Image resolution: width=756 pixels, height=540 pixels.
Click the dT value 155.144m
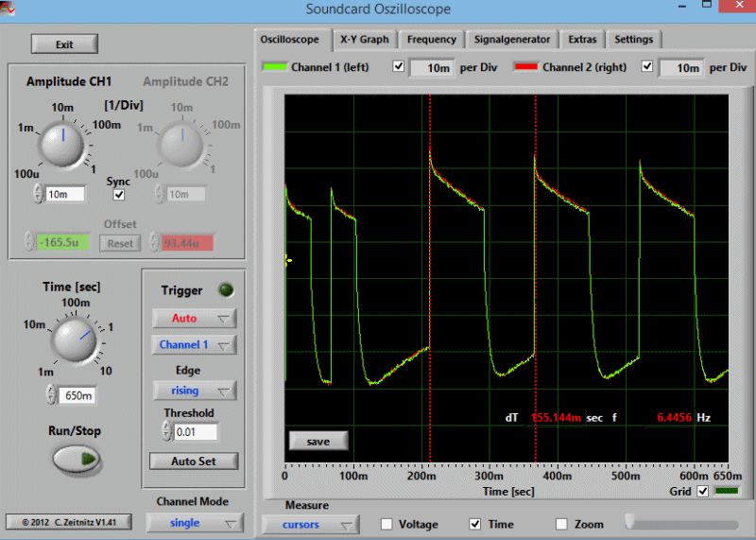(x=557, y=418)
